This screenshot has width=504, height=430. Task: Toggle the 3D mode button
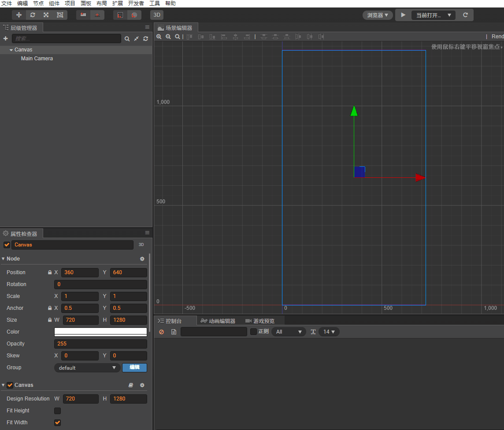(x=157, y=15)
